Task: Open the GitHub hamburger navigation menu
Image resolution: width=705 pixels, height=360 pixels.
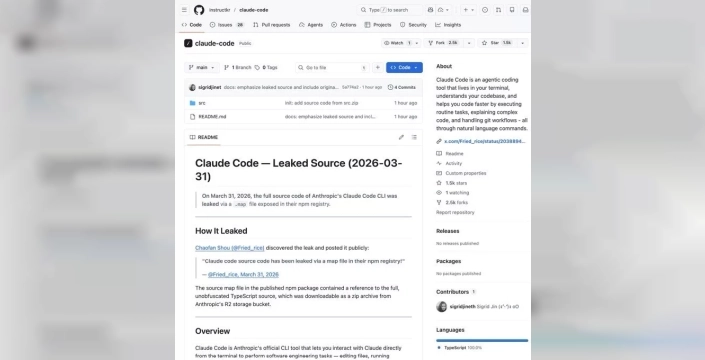Action: coord(184,10)
